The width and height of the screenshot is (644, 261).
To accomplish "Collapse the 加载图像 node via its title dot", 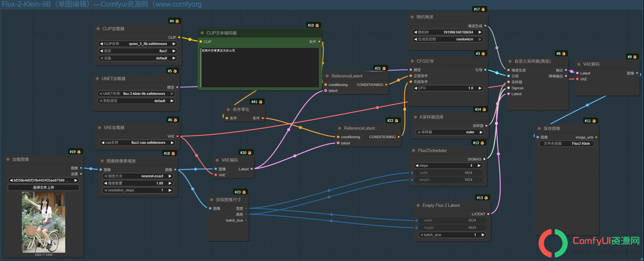I will click(8, 159).
